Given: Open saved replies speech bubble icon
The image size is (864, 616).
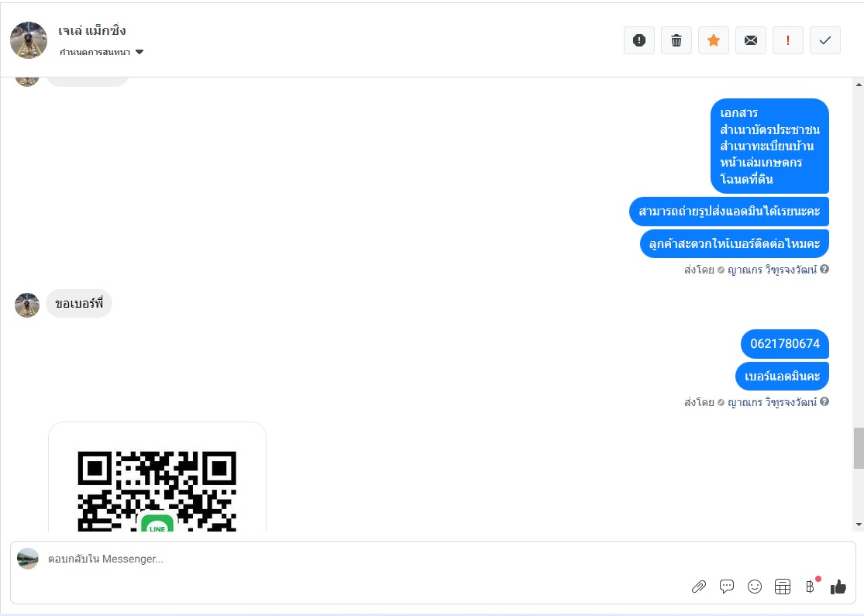Looking at the screenshot, I should click(727, 587).
